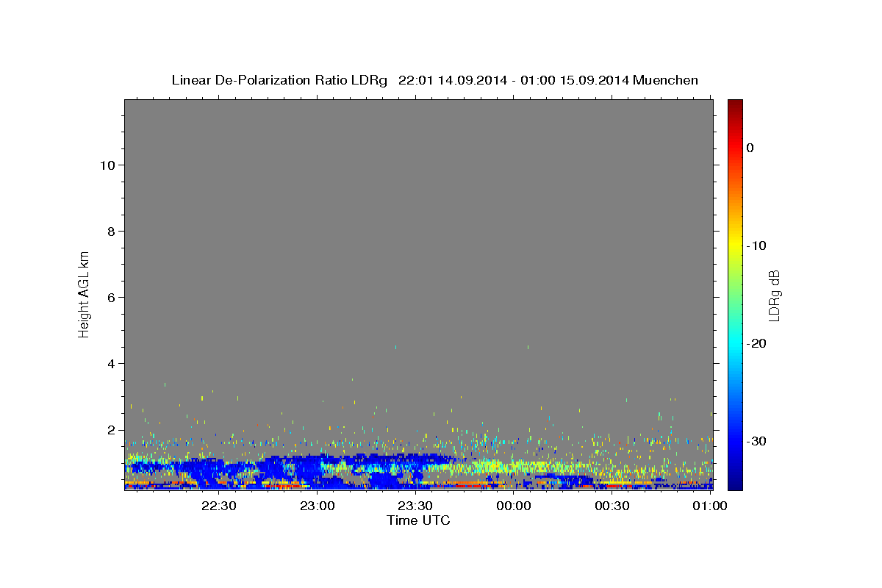Click the 'Height AGL km' axis title

click(84, 294)
